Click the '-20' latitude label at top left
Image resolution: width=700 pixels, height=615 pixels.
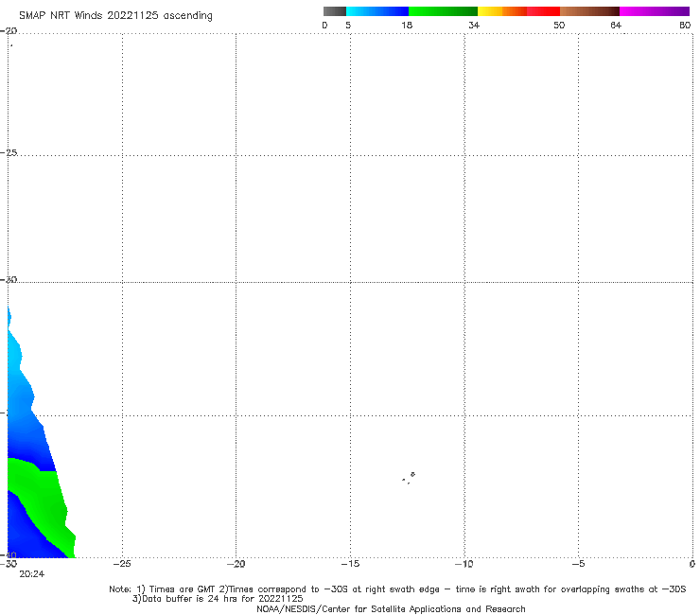pos(9,31)
